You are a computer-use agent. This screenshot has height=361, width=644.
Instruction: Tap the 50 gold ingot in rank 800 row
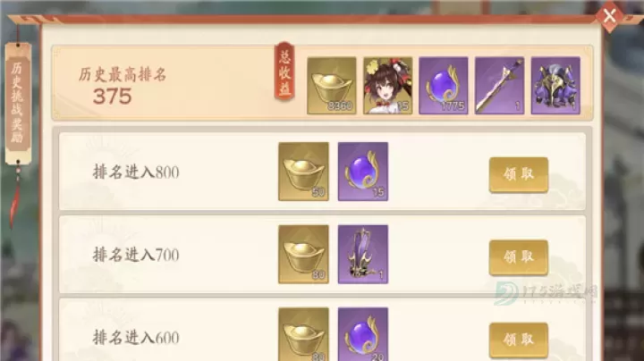pos(303,172)
